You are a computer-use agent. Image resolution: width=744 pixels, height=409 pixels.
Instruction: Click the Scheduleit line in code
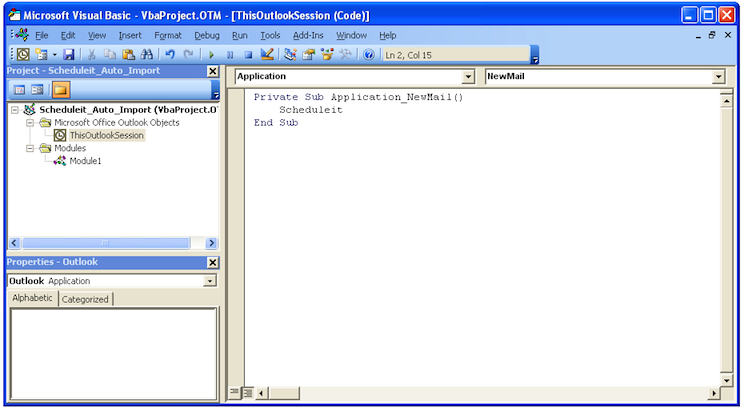(x=311, y=110)
